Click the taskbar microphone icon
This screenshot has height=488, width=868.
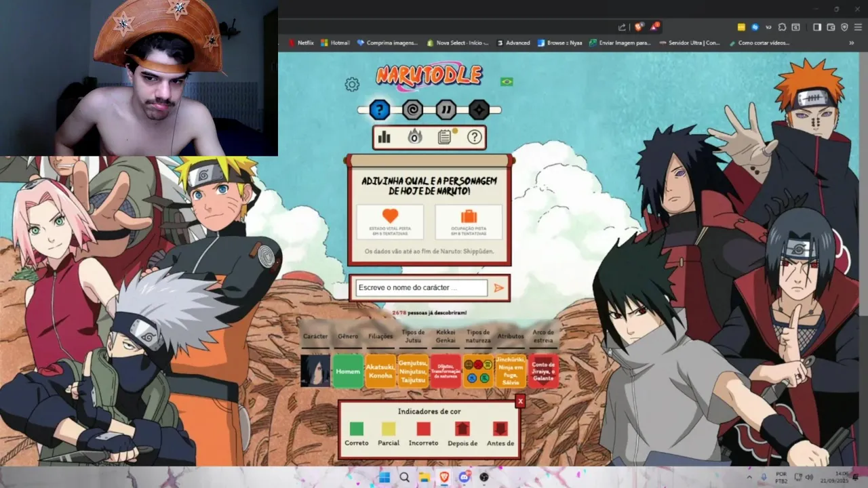(765, 477)
